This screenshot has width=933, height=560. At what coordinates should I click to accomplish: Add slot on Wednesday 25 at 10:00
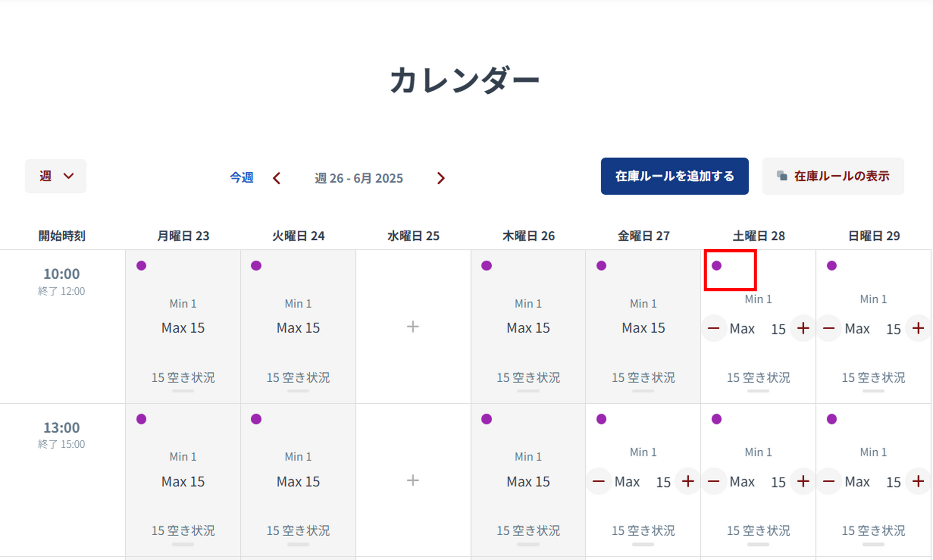tap(413, 326)
